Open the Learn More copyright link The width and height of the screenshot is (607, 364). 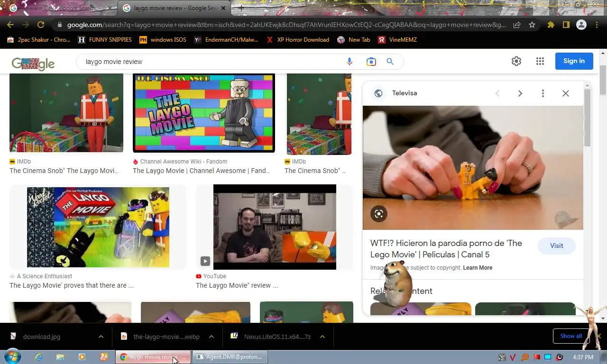click(x=478, y=268)
